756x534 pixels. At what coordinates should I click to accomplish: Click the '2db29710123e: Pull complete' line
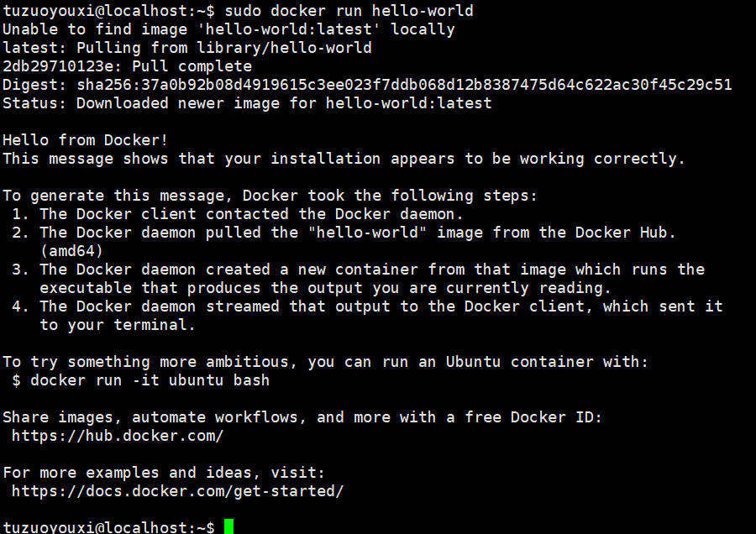coord(128,66)
